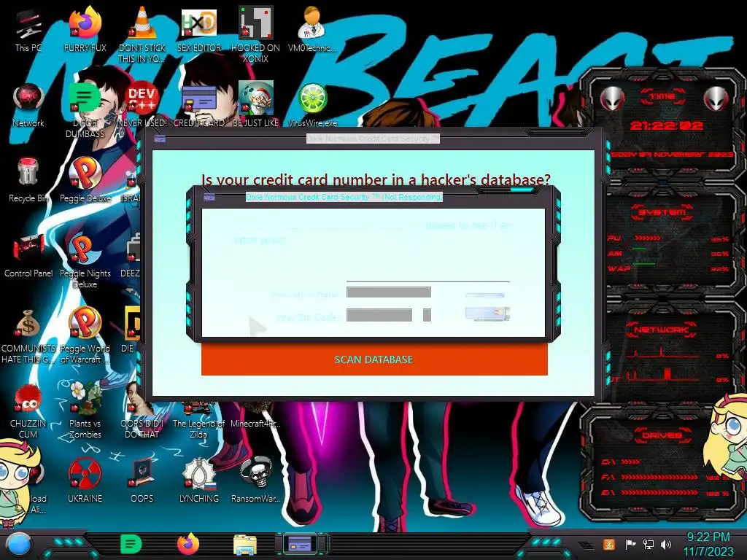Open the red fuzzy creature desktop shortcut
The width and height of the screenshot is (747, 560).
click(28, 399)
